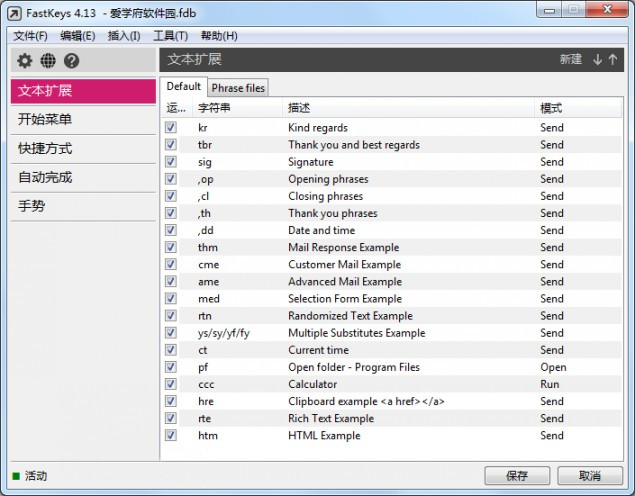Sort by the 描述 column header
The height and width of the screenshot is (496, 635).
coord(408,108)
